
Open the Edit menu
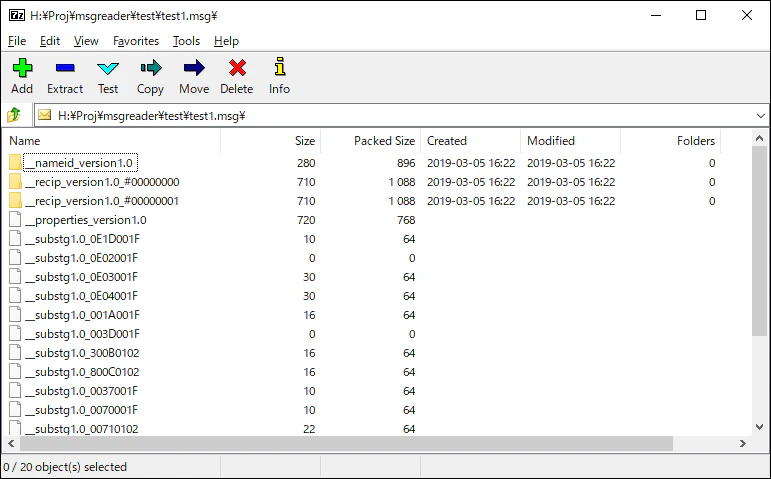coord(50,41)
